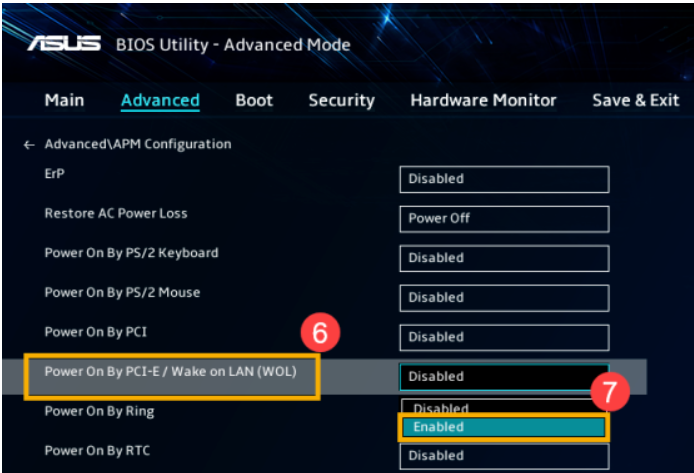Image resolution: width=694 pixels, height=473 pixels.
Task: Choose Disabled in the open WOL list
Action: pyautogui.click(x=503, y=408)
